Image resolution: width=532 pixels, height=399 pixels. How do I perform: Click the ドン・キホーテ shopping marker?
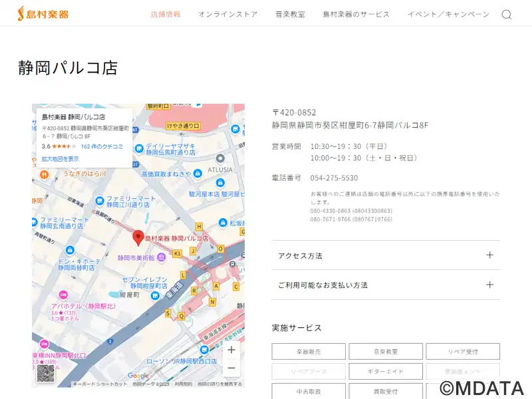click(x=70, y=251)
